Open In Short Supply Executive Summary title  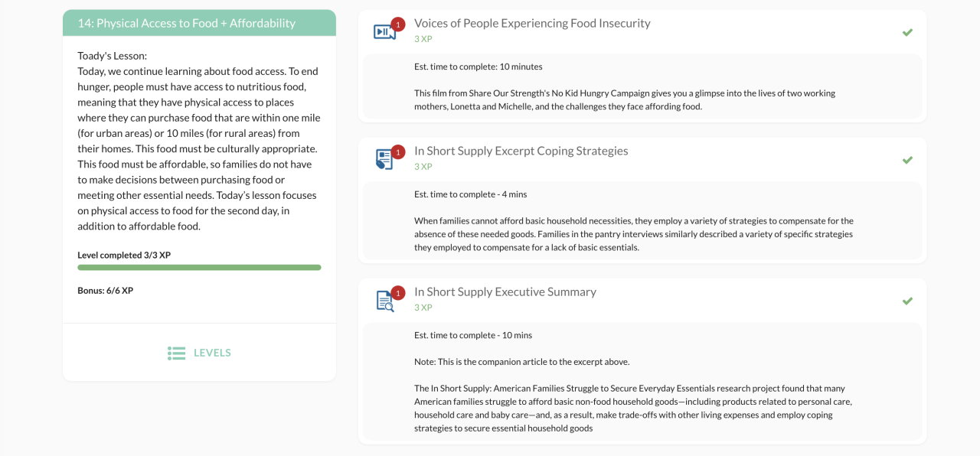tap(505, 292)
